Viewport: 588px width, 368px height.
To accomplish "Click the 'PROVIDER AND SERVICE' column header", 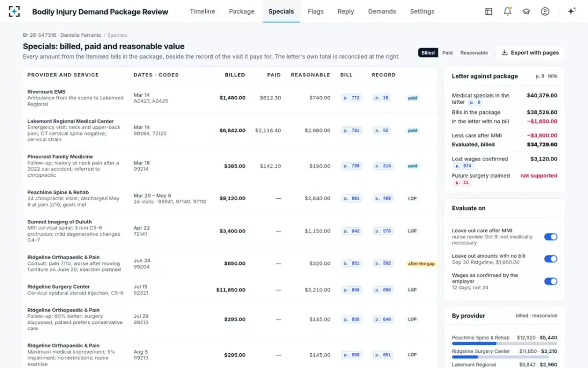I will coord(63,75).
